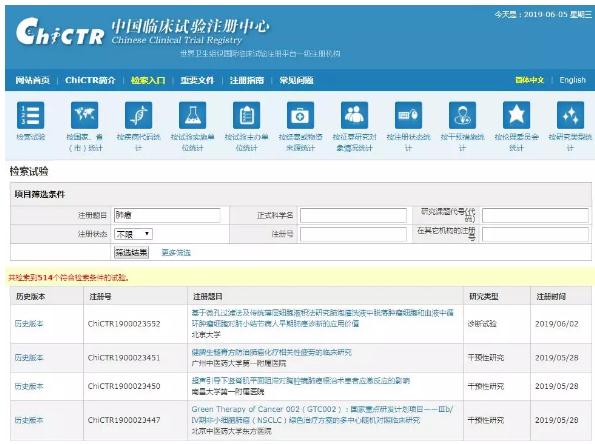Open the trial title link from 南昌大学第一附属医院

point(301,381)
